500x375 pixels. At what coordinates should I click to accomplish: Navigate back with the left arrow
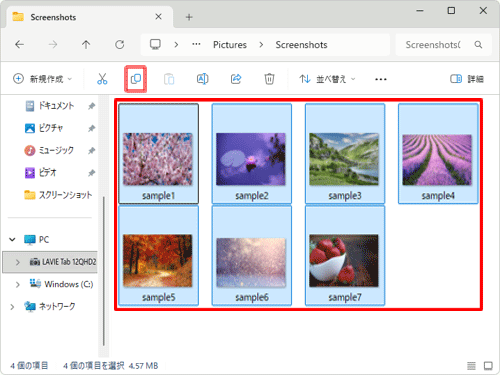tap(19, 44)
